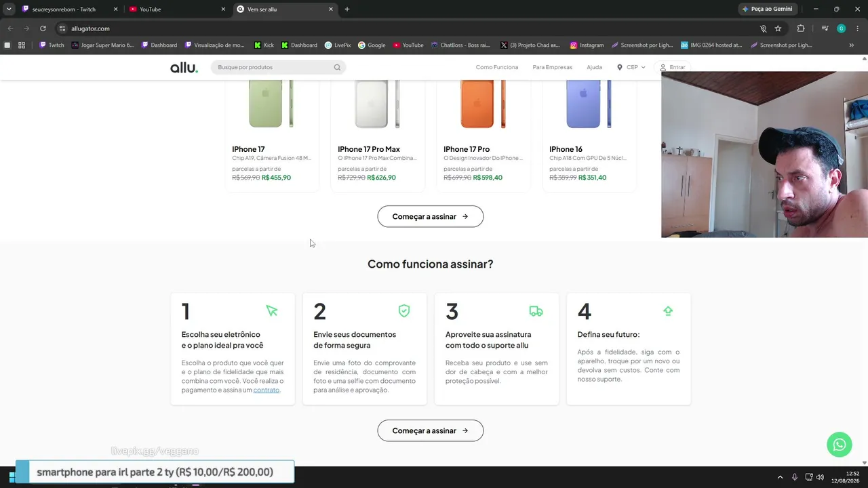
Task: Open the tab search dropdown arrow
Action: [x=9, y=9]
